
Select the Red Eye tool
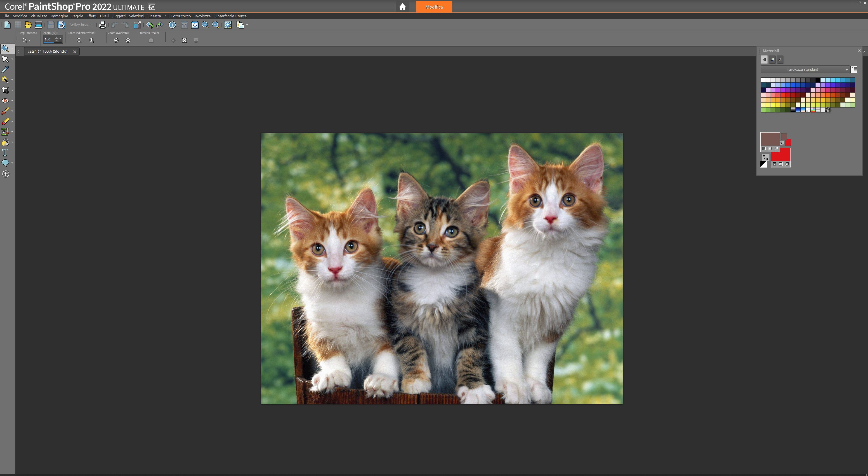(5, 101)
